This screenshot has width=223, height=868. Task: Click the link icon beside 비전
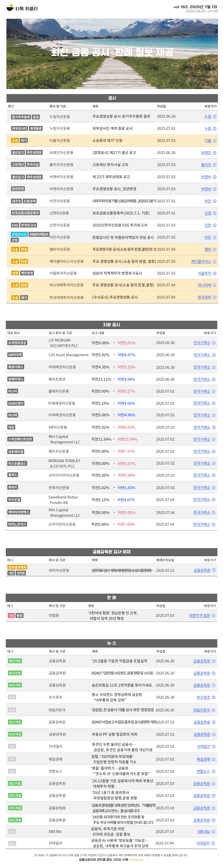click(215, 201)
